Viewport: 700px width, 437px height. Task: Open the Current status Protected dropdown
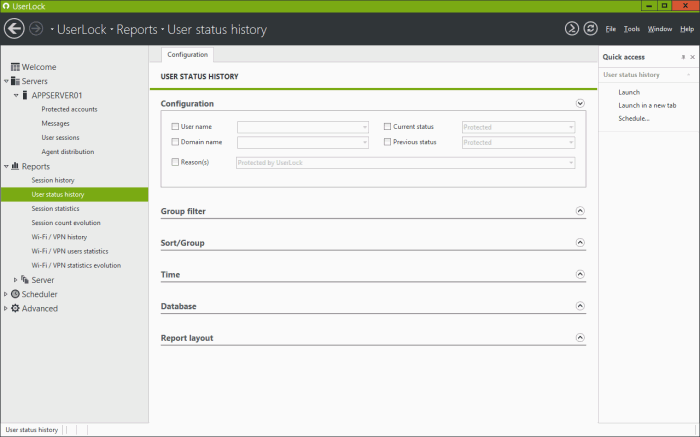click(518, 127)
